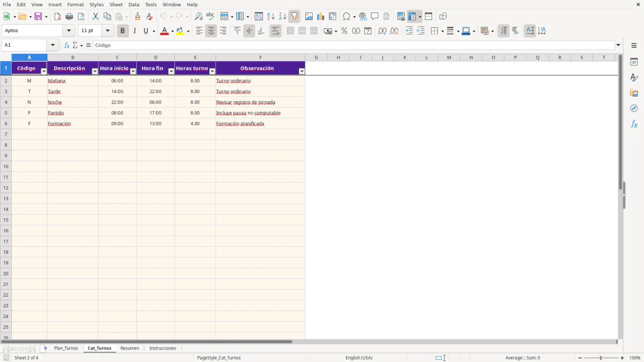
Task: Open the Styles menu
Action: click(97, 4)
